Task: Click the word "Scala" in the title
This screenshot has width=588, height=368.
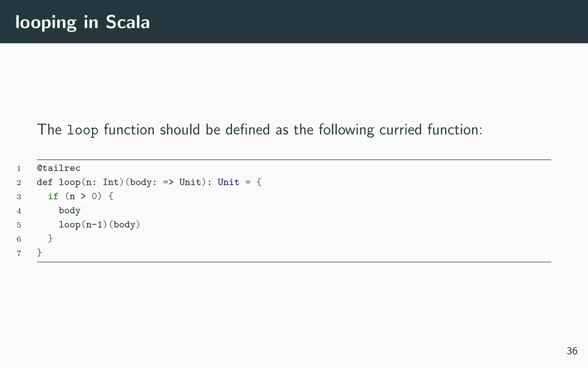Action: [128, 22]
